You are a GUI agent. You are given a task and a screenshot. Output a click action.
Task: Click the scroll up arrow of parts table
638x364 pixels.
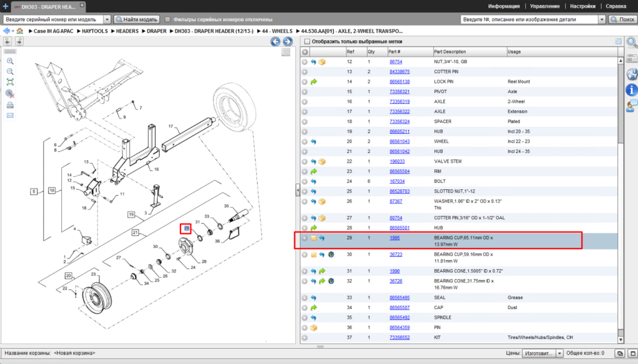621,61
